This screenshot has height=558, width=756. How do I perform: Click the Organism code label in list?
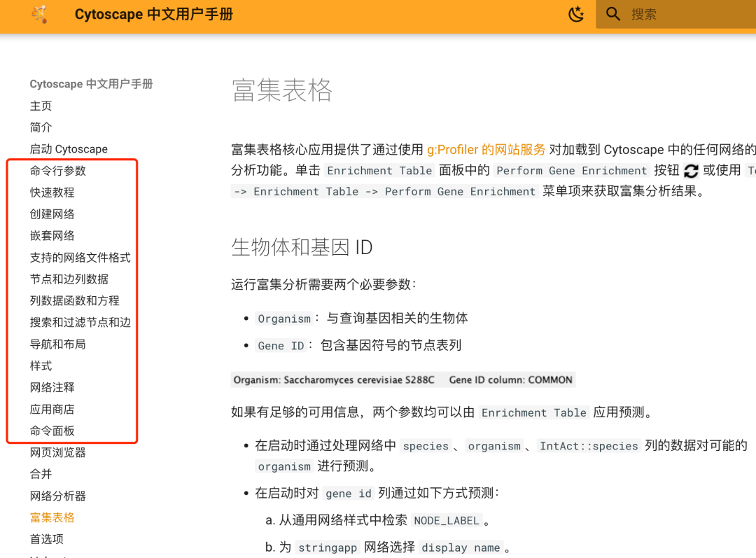284,319
